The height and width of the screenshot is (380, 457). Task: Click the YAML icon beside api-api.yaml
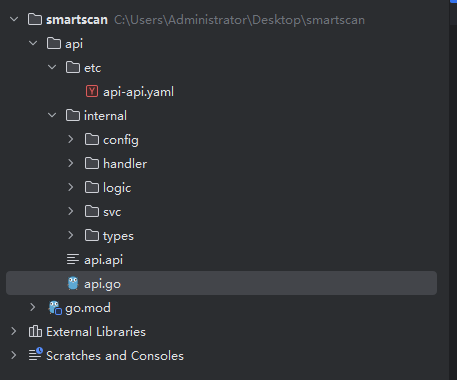pyautogui.click(x=92, y=91)
